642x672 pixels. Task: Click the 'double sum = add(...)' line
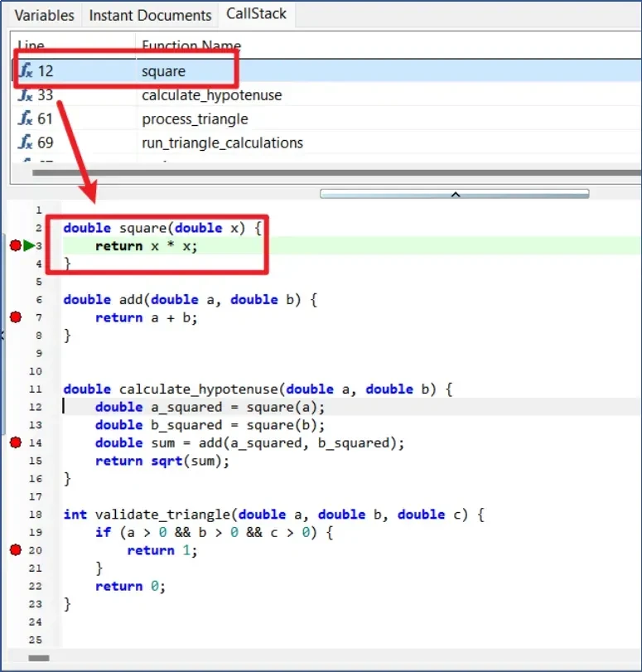click(x=250, y=442)
